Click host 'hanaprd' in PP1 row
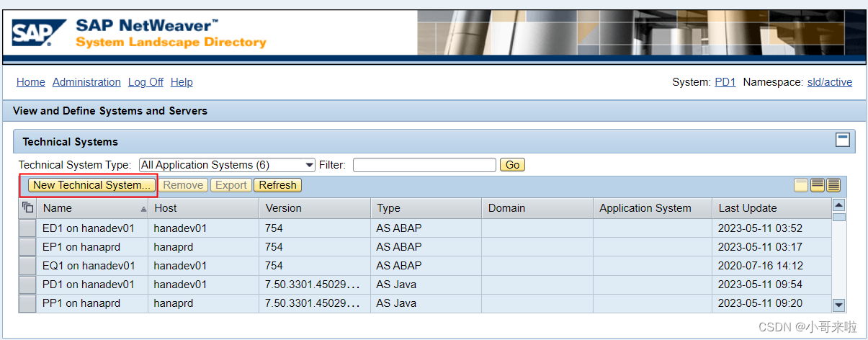The image size is (868, 340). point(174,303)
